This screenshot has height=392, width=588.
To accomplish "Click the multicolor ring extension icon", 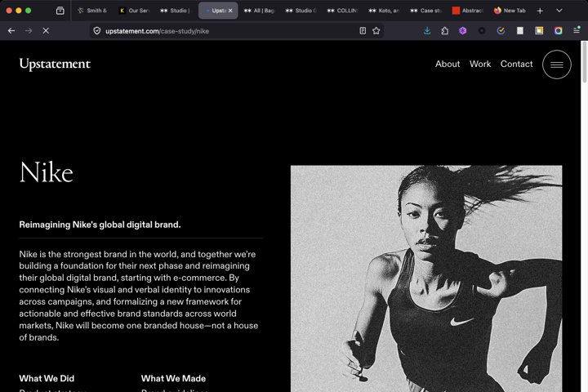I will (x=558, y=31).
